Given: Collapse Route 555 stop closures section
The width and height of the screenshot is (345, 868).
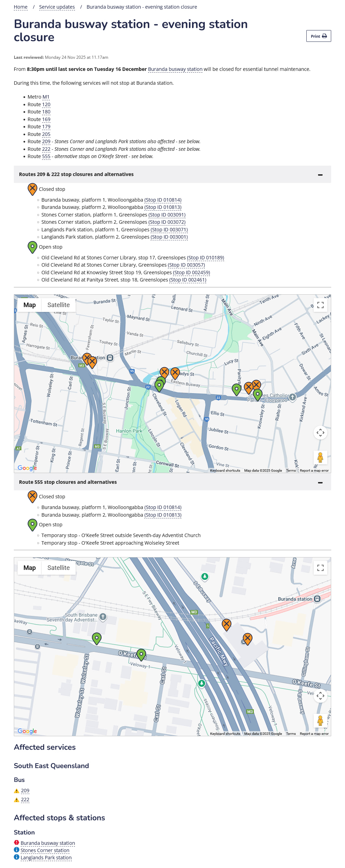Looking at the screenshot, I should [320, 482].
